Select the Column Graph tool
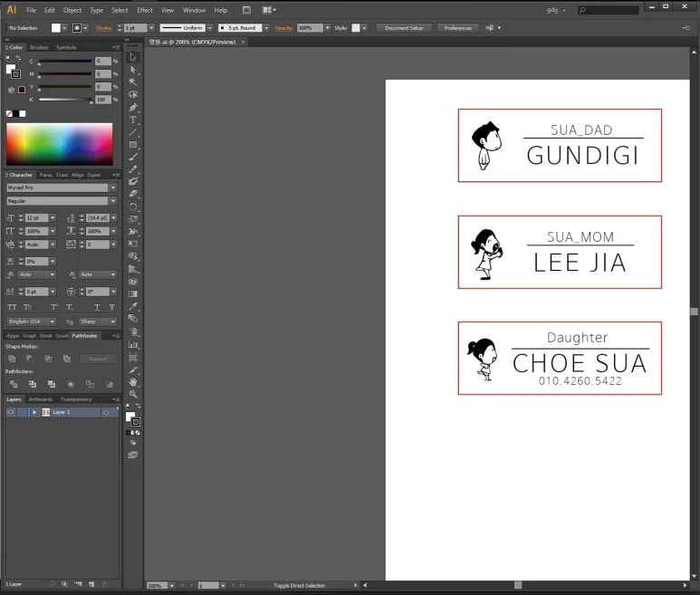This screenshot has width=700, height=595. point(133,344)
